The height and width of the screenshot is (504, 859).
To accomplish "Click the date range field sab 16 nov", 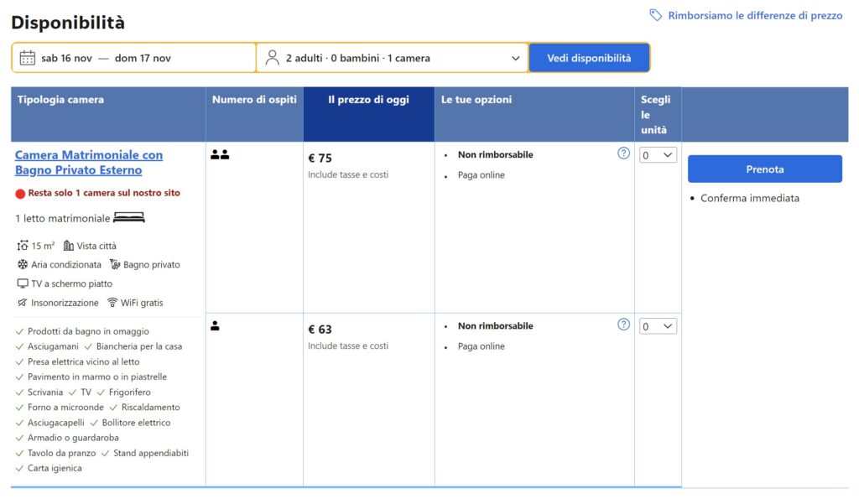I will [134, 58].
